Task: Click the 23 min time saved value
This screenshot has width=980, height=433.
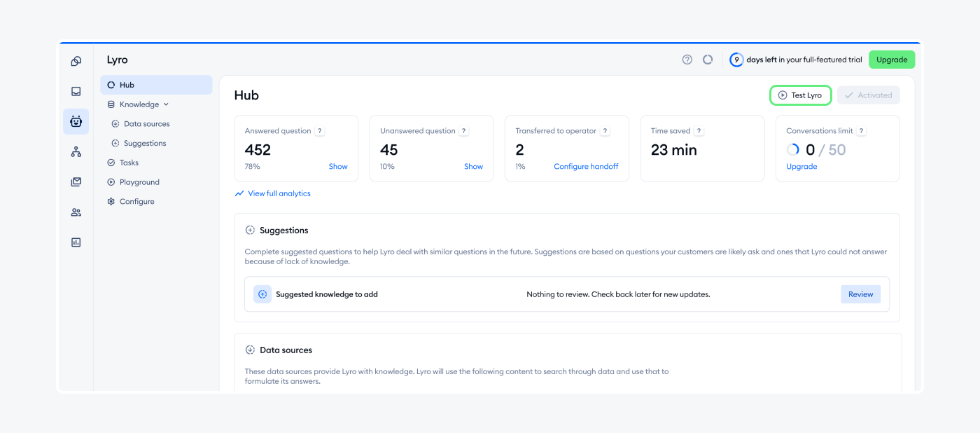Action: [674, 150]
